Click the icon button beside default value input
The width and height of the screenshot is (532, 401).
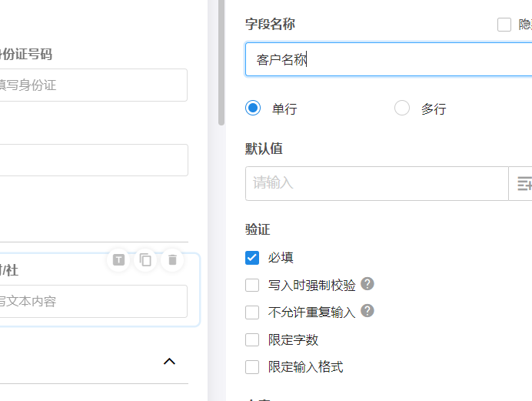click(x=523, y=183)
